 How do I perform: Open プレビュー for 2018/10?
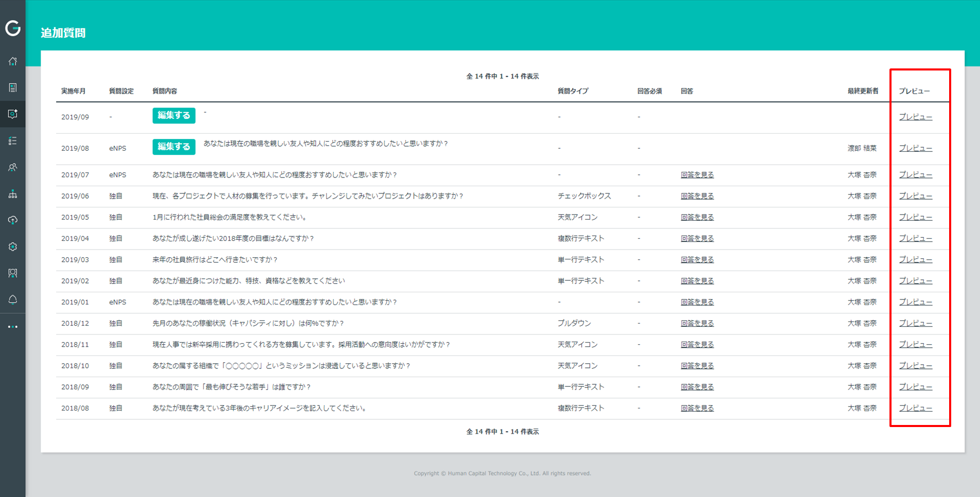pyautogui.click(x=916, y=366)
